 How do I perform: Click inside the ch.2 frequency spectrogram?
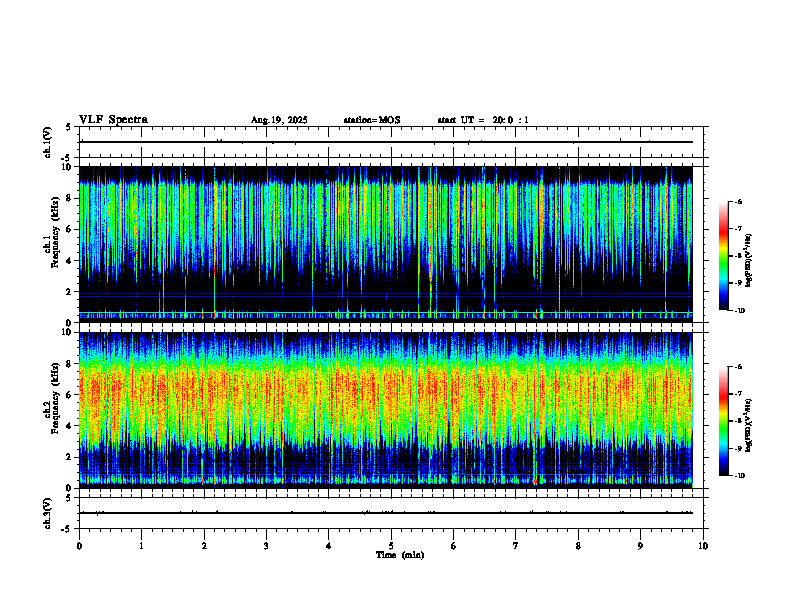pyautogui.click(x=386, y=410)
